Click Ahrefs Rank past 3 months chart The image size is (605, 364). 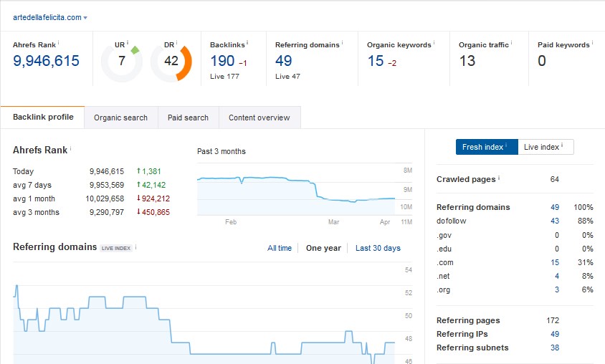coord(297,190)
